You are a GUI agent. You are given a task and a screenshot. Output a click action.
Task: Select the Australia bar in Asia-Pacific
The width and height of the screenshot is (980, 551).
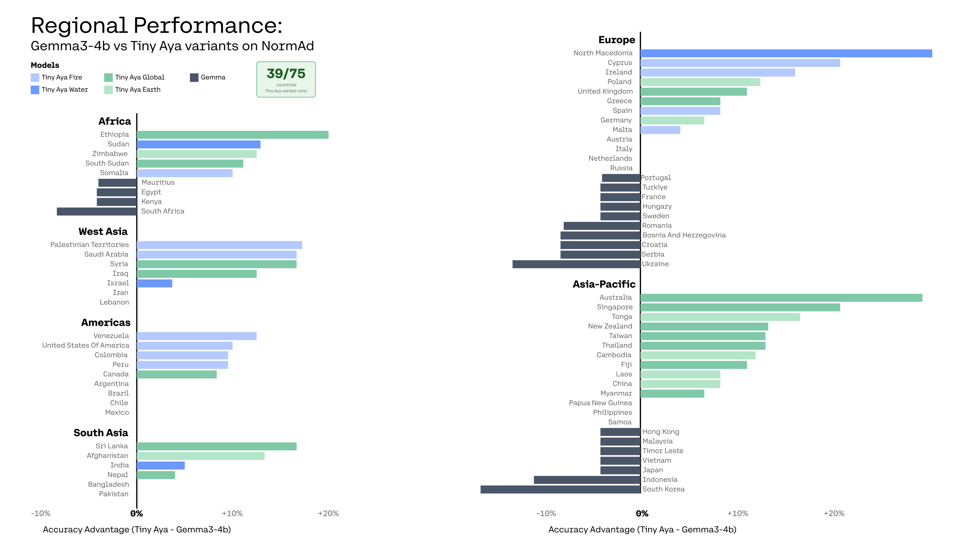tap(781, 298)
